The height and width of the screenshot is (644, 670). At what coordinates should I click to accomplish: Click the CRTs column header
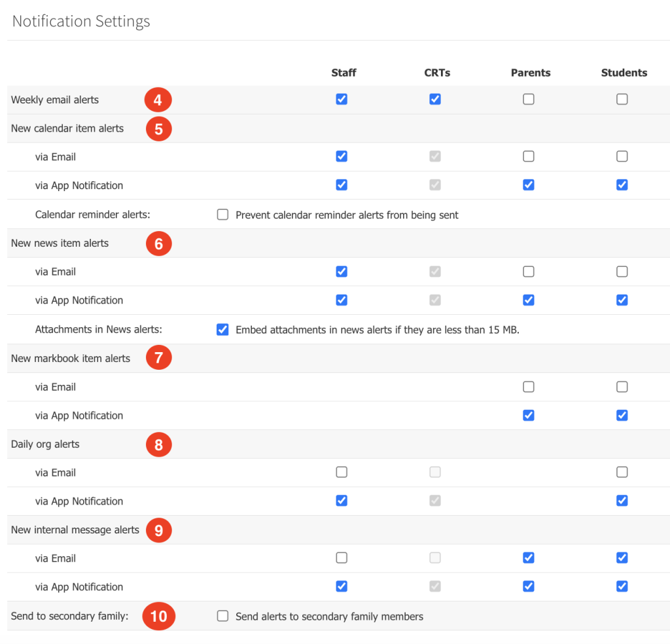pyautogui.click(x=437, y=73)
